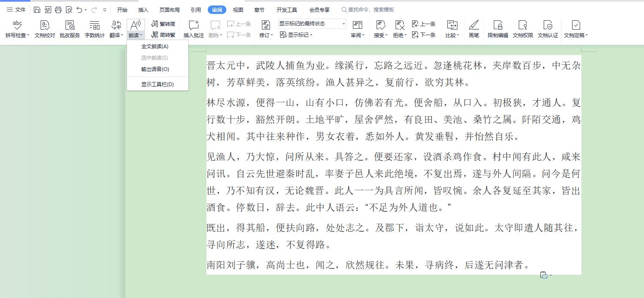Go to next revision with 下一条 beside 拒绝
This screenshot has width=644, height=298.
(x=424, y=35)
